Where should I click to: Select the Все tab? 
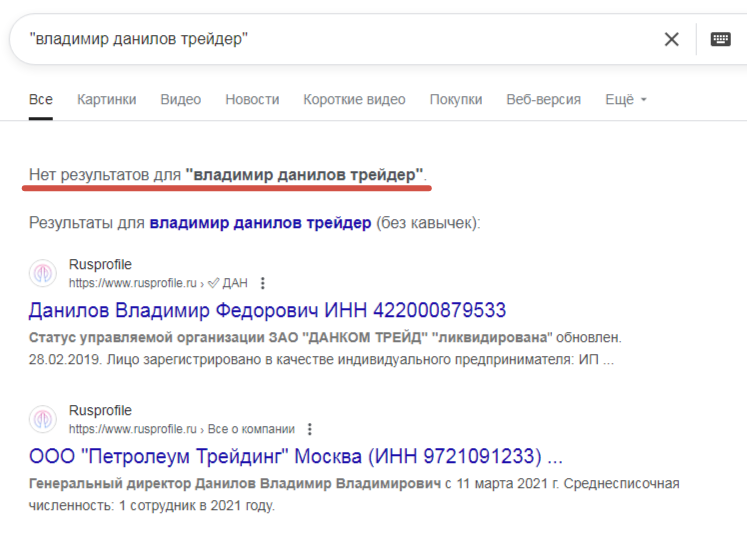click(x=40, y=99)
